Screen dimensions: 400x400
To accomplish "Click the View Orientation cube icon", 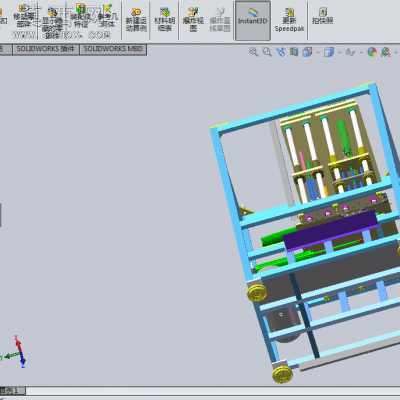I will pos(307,52).
